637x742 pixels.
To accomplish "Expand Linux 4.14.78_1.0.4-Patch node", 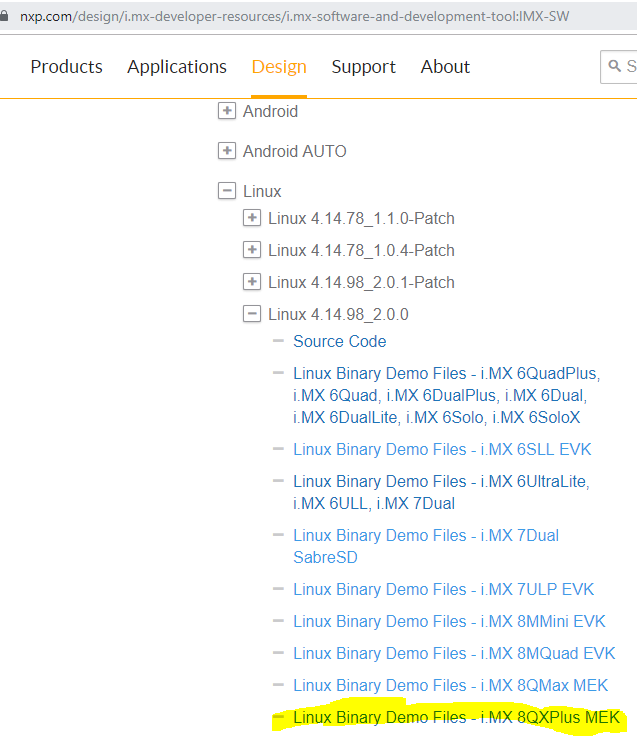I will 252,250.
